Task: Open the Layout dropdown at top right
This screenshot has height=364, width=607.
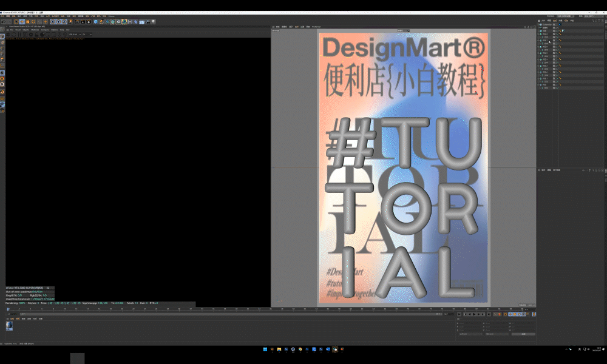Action: click(594, 16)
